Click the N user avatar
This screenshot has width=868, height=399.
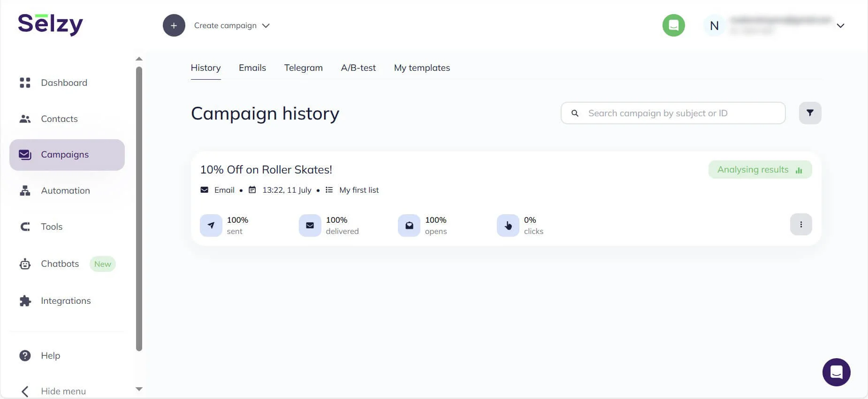715,26
